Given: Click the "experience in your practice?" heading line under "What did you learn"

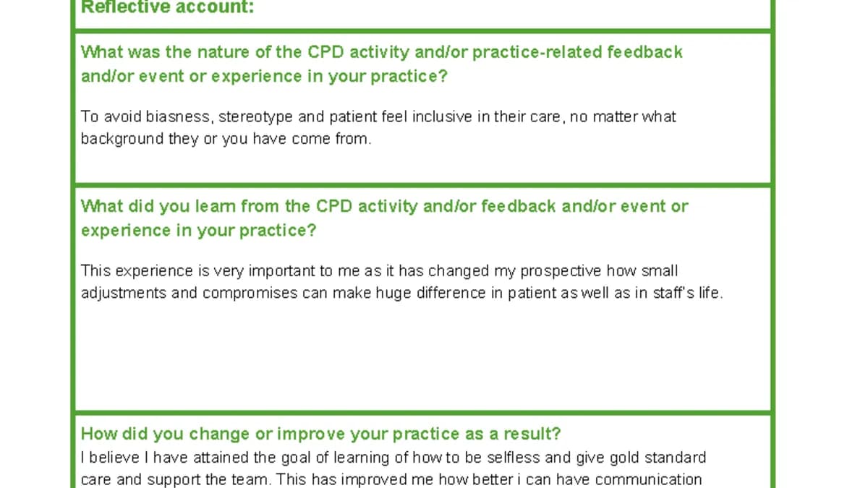Looking at the screenshot, I should tap(199, 231).
